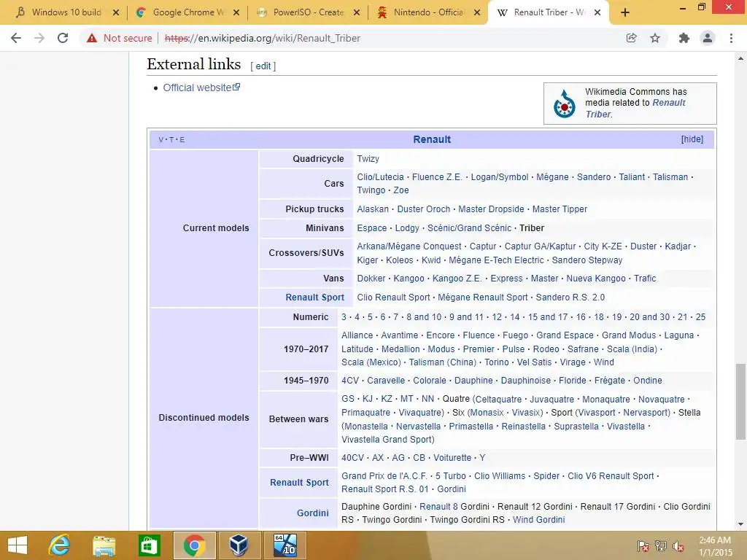Open the Duster Oroch link
This screenshot has height=560, width=747.
(x=424, y=209)
